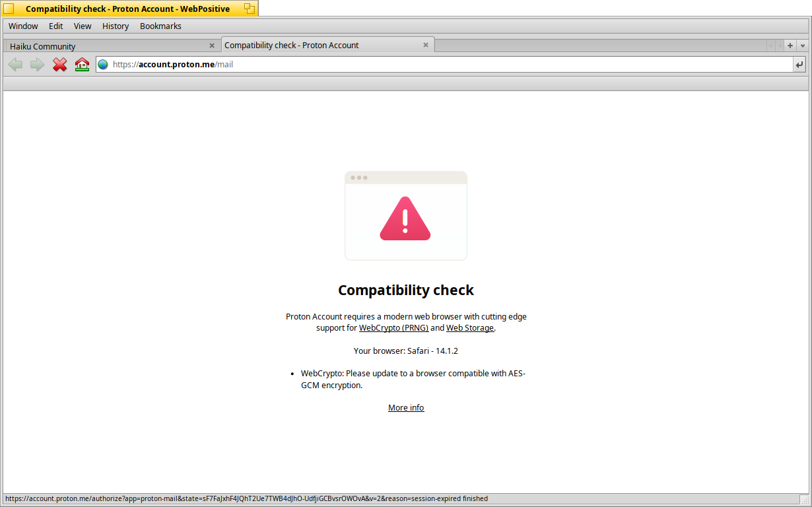Select the Compatibility check - Proton Account tab
812x507 pixels.
pyautogui.click(x=328, y=45)
